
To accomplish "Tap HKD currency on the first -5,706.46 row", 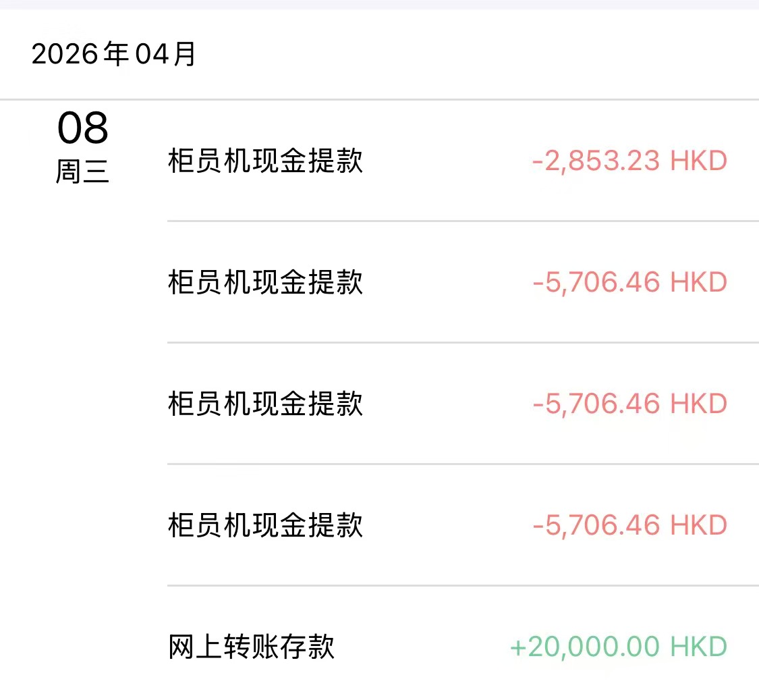I will [x=698, y=282].
